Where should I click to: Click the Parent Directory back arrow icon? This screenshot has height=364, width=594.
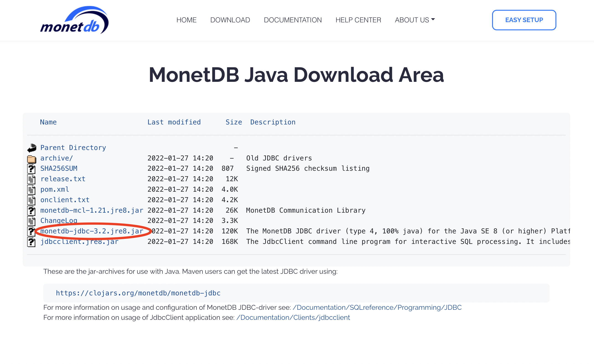[x=31, y=148]
